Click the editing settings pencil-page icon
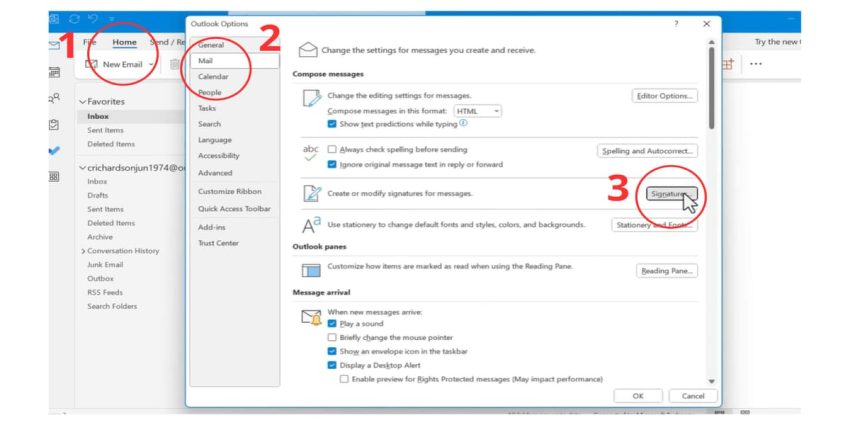 click(x=312, y=100)
